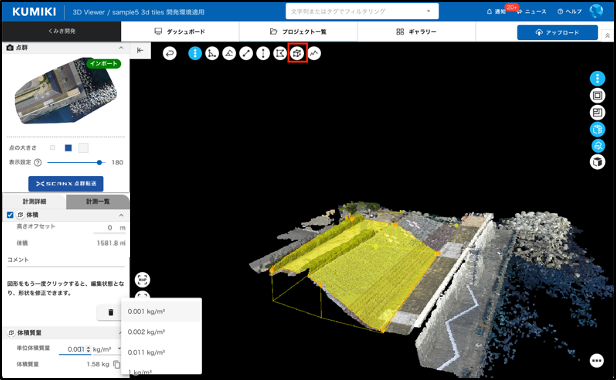Collapse the 体積 section chevron
The width and height of the screenshot is (616, 380).
[121, 215]
